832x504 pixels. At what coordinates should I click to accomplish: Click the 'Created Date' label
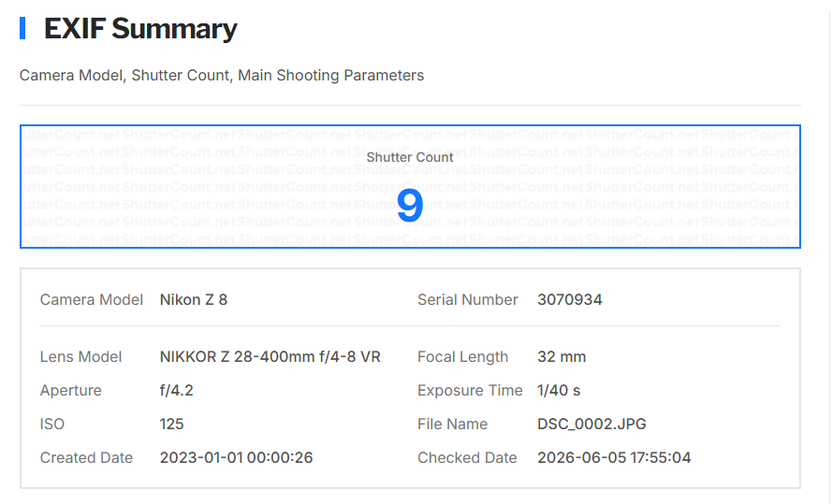tap(86, 458)
